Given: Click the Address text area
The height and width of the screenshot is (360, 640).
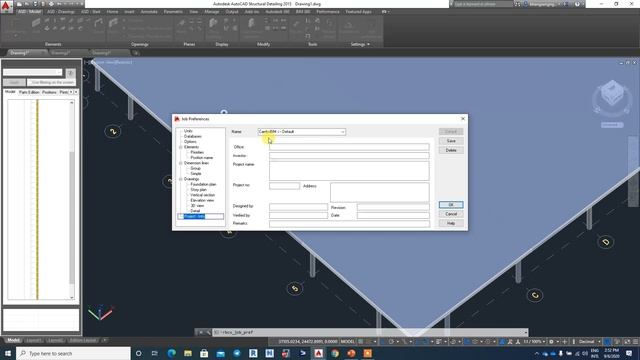Looking at the screenshot, I should pos(380,192).
